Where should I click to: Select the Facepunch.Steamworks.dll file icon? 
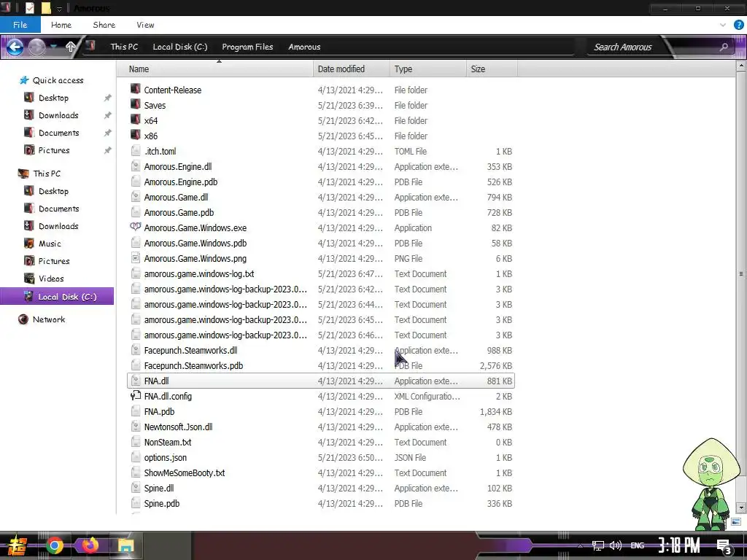coord(135,350)
